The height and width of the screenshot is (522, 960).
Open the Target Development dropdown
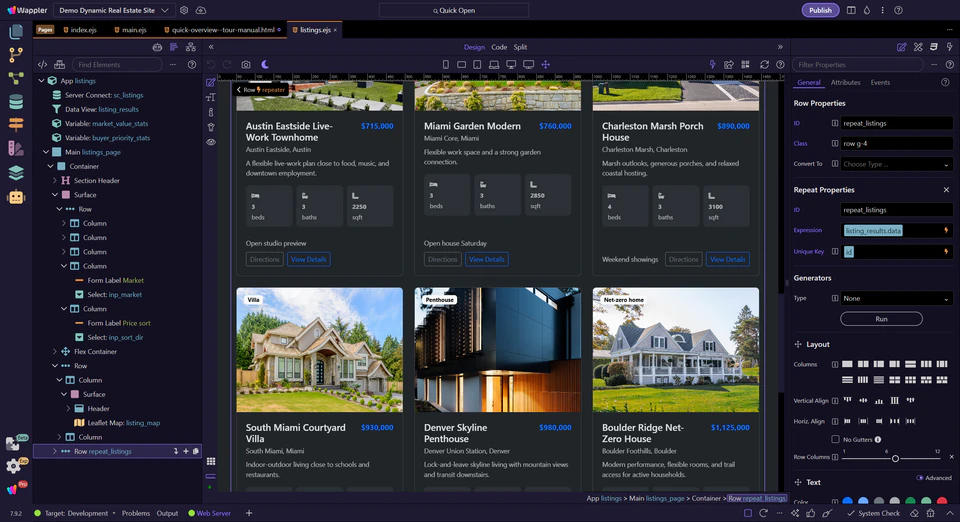[x=75, y=513]
